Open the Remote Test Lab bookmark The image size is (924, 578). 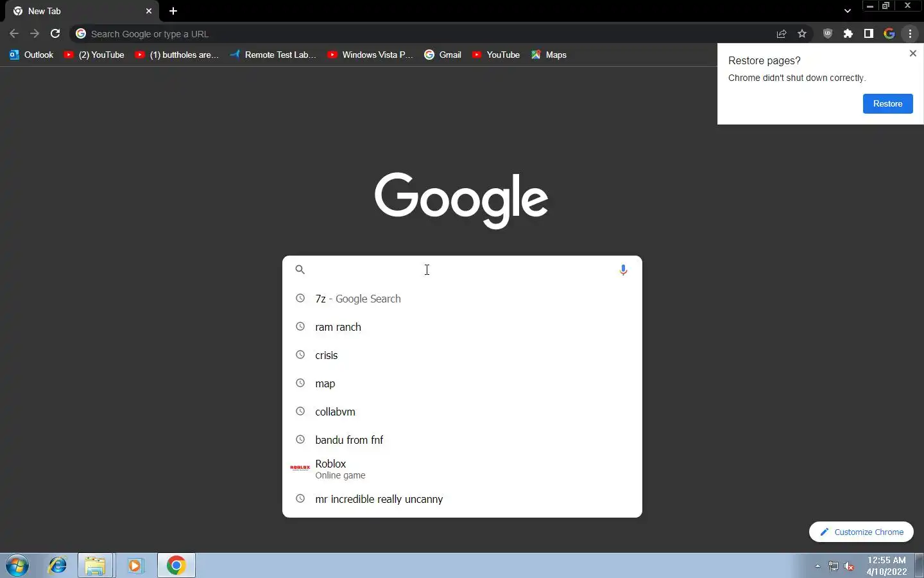point(273,55)
